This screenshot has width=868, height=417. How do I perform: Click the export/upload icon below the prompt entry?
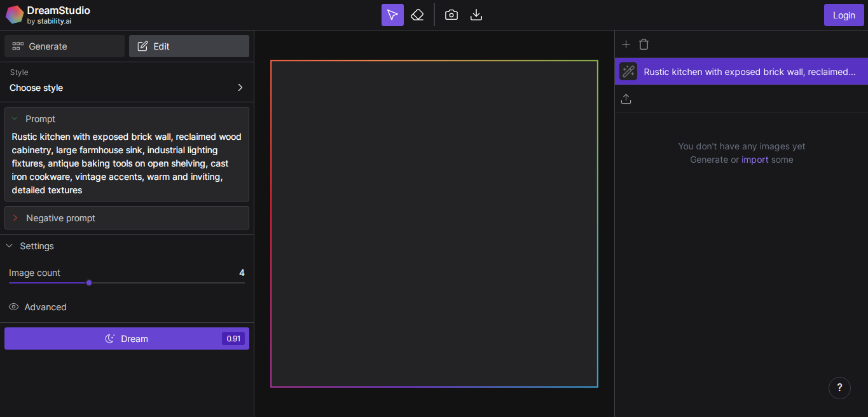(626, 99)
